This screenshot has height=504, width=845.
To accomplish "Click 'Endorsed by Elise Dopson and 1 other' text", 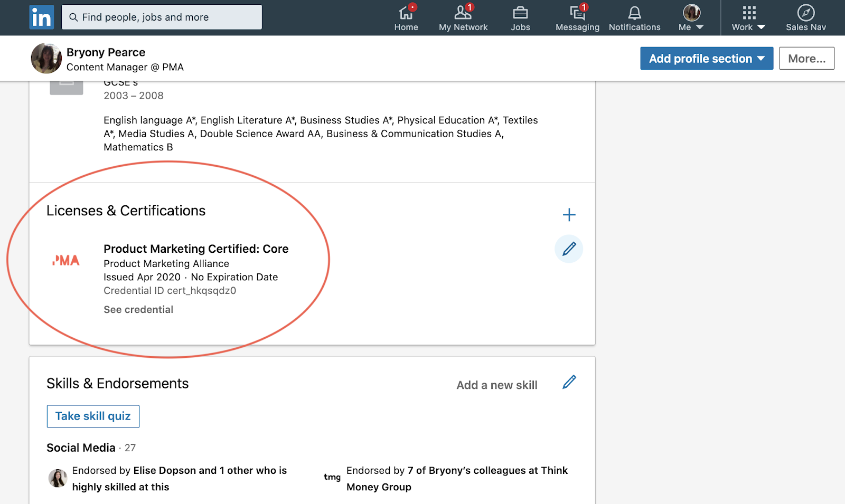I will [180, 479].
